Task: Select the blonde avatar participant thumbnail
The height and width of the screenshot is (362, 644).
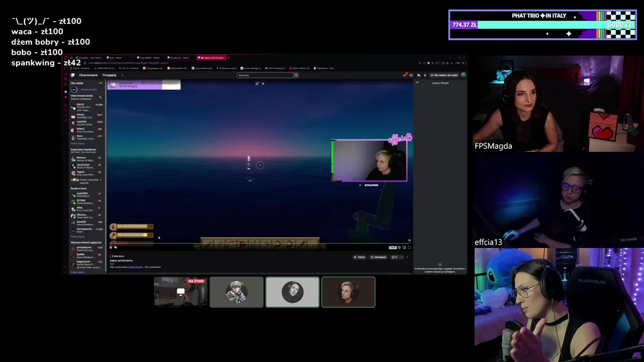Action: click(348, 292)
